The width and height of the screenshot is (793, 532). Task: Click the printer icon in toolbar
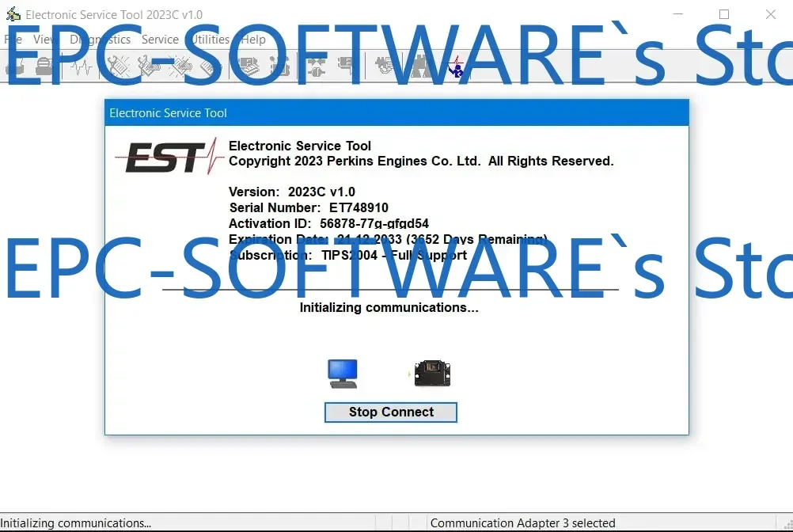click(x=44, y=66)
